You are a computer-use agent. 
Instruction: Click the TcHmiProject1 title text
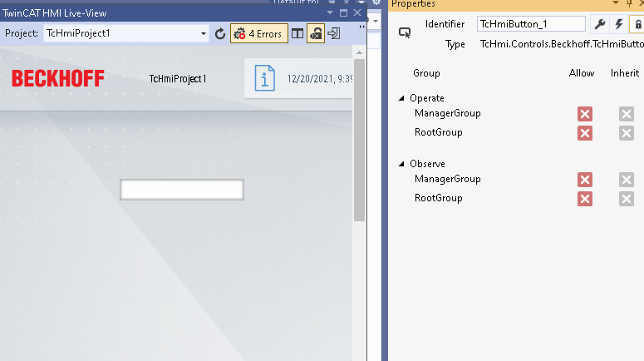tap(178, 78)
